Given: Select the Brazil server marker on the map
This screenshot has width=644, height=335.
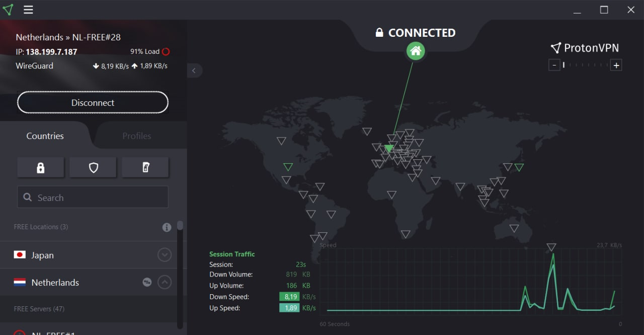Looking at the screenshot, I should (x=331, y=214).
